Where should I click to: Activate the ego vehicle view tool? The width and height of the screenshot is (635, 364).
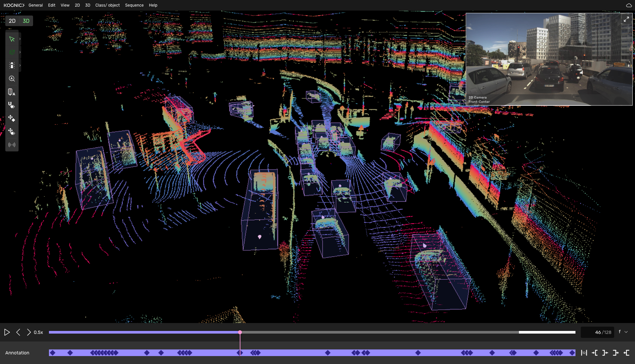(12, 65)
